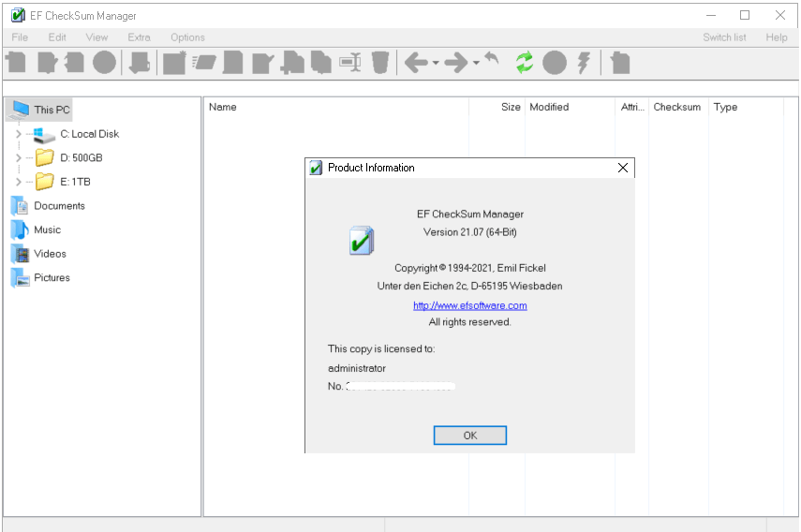Open the Edit menu
This screenshot has height=532, width=801.
(57, 37)
